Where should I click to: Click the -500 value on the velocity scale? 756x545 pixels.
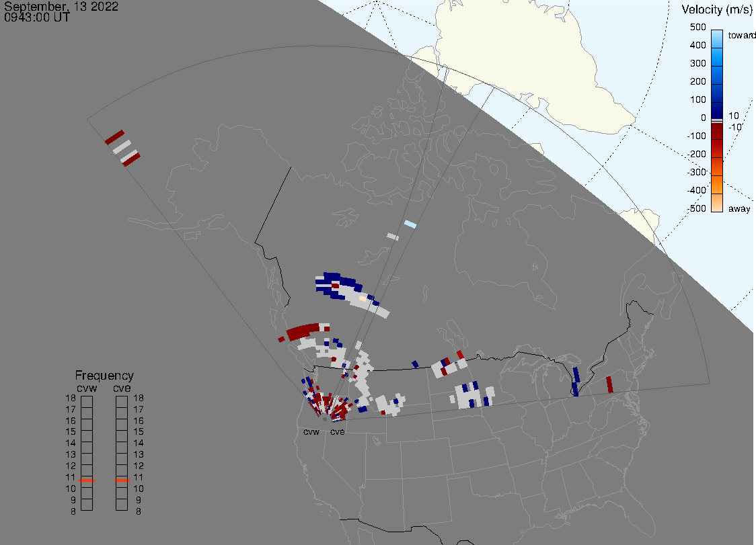click(x=696, y=208)
